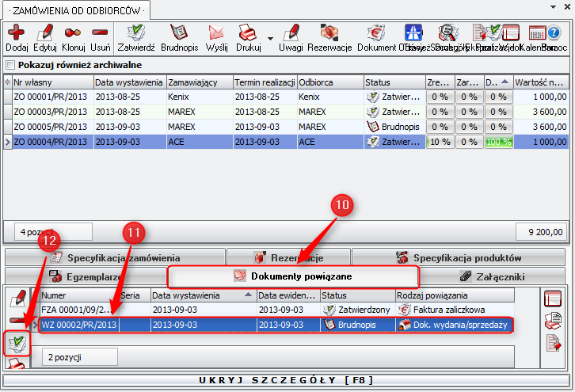This screenshot has width=575, height=392.
Task: Click the Odbiorca column header
Action: 330,82
